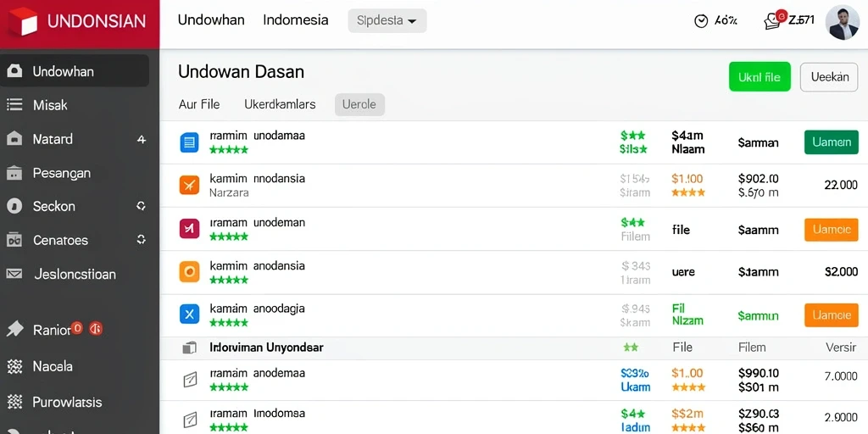Click the 7.0000 value
868x434 pixels.
(x=841, y=376)
